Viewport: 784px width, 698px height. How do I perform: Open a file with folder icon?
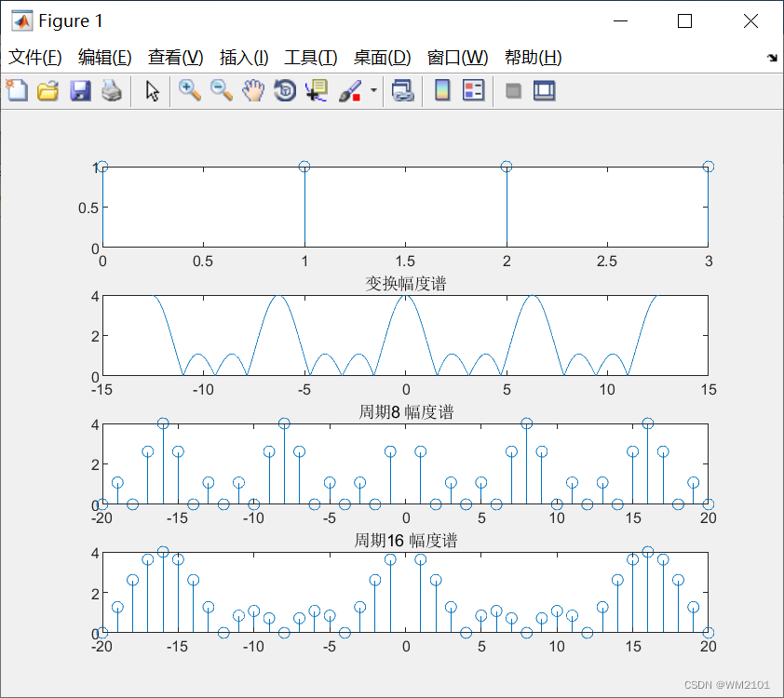(x=48, y=91)
